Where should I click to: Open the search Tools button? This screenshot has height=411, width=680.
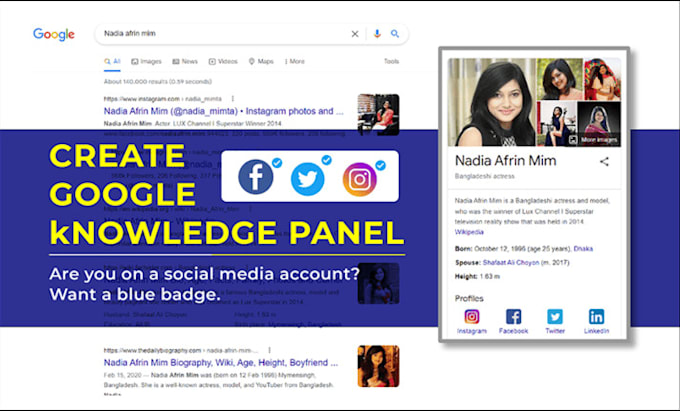pos(391,62)
